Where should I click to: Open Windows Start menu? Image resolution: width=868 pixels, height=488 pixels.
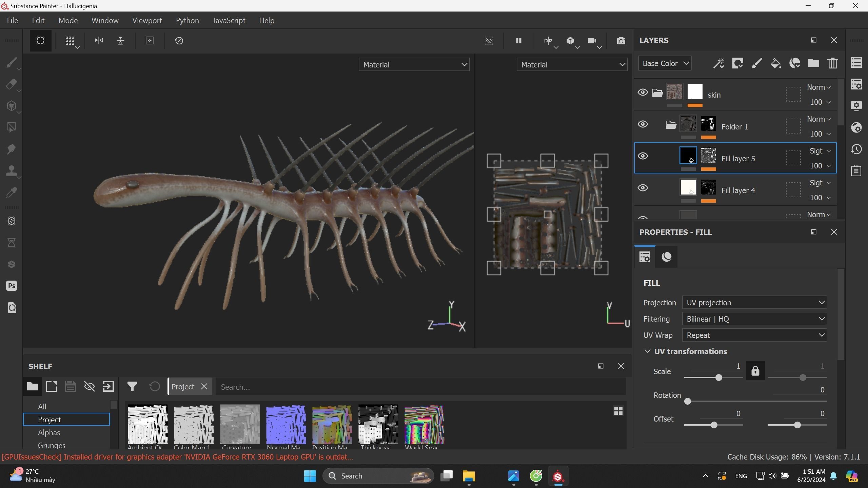pos(310,476)
